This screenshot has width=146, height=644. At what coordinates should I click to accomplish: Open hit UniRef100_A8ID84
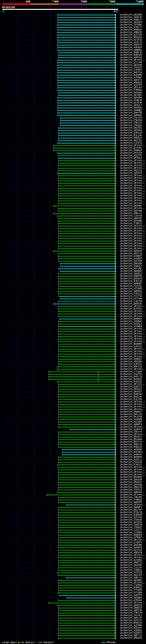tap(131, 15)
